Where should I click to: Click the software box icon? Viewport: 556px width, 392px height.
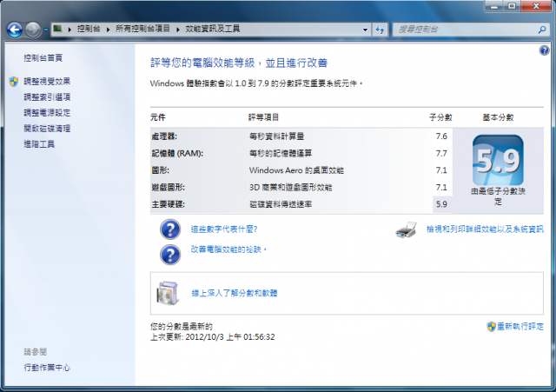click(168, 294)
